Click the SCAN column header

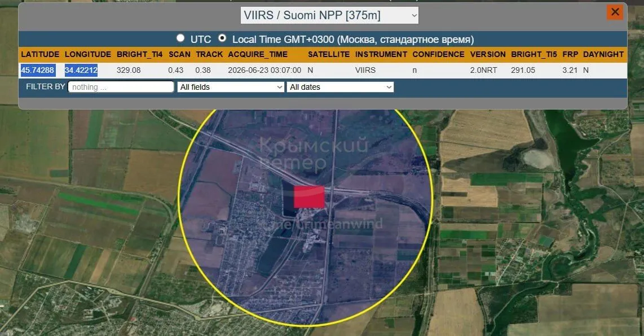coord(179,54)
